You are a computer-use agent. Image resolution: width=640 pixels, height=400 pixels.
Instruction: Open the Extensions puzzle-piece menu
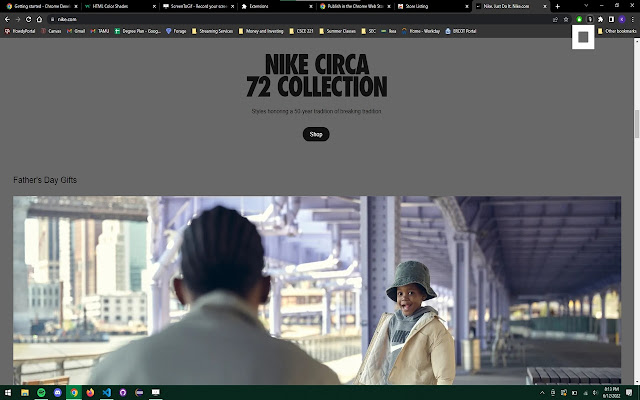pos(600,19)
